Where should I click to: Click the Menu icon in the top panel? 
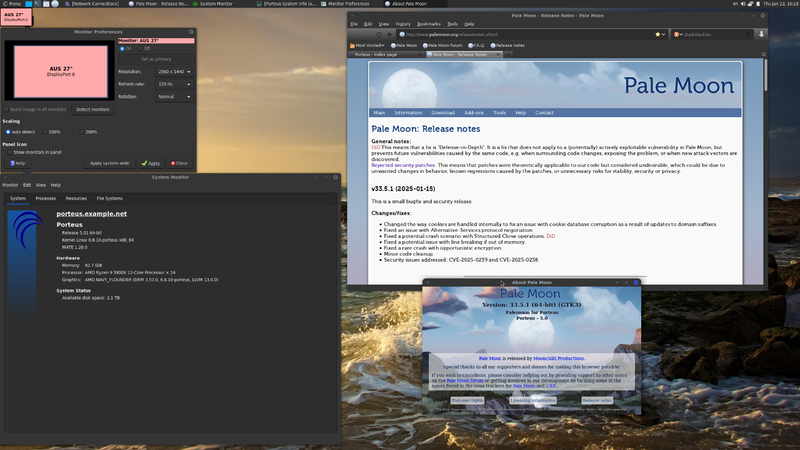pyautogui.click(x=13, y=4)
